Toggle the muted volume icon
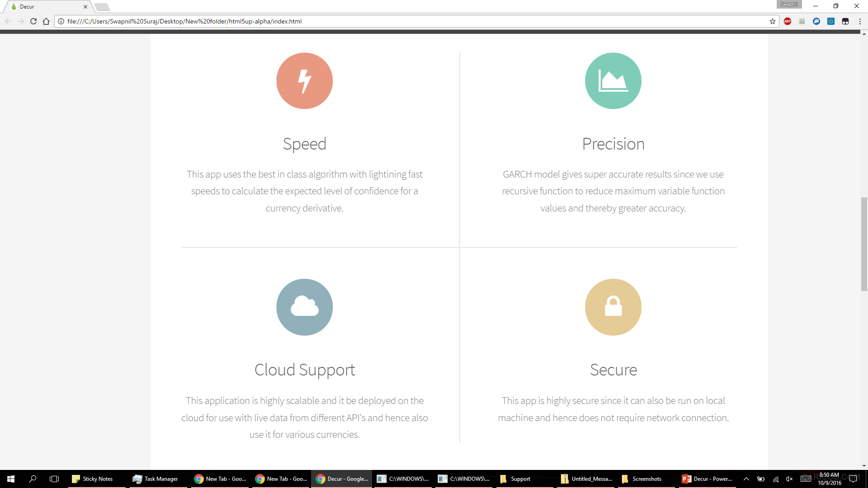The width and height of the screenshot is (868, 488). tap(789, 479)
